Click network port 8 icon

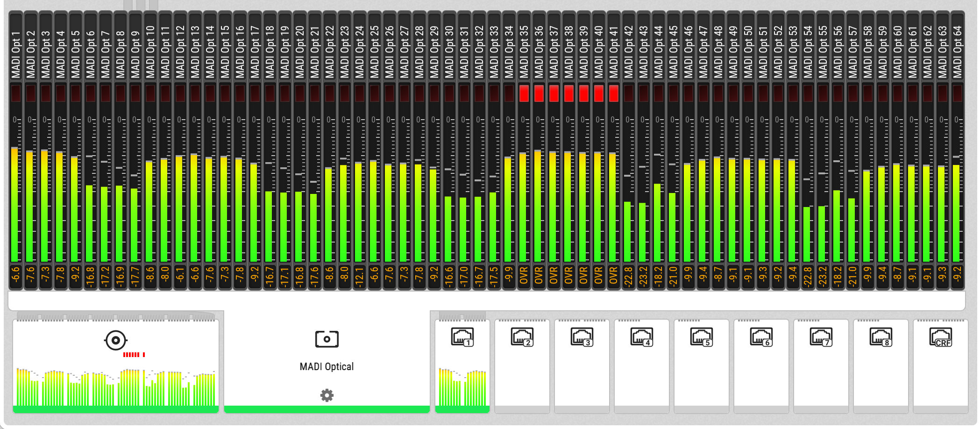pyautogui.click(x=881, y=337)
